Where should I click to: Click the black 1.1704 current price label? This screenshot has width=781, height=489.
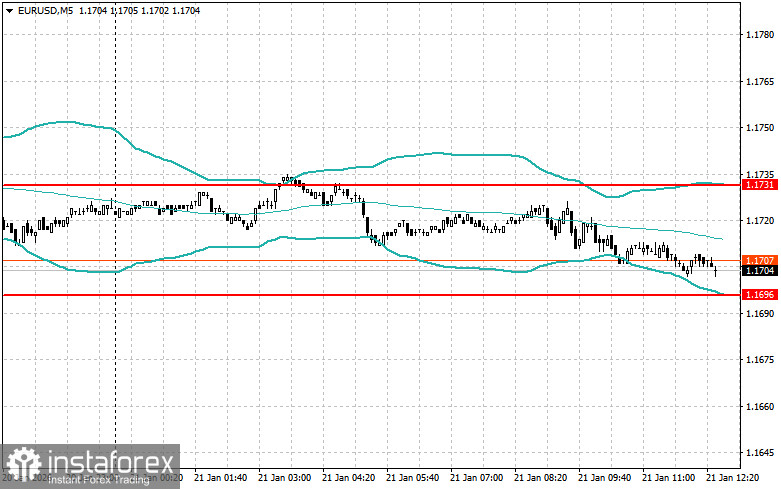click(760, 271)
